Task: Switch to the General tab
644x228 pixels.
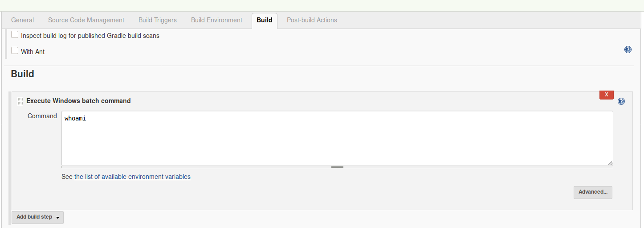Action: (22, 20)
